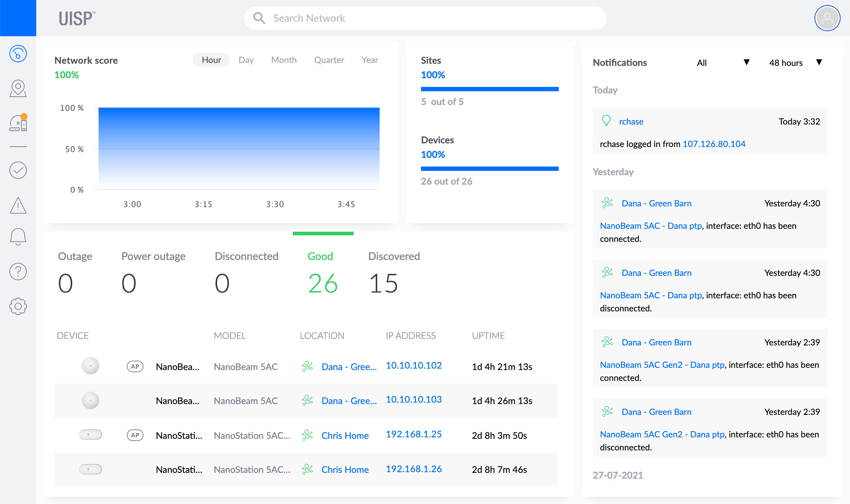Screen dimensions: 850x504
Task: Open the Dashboard icon in sidebar
Action: click(18, 53)
